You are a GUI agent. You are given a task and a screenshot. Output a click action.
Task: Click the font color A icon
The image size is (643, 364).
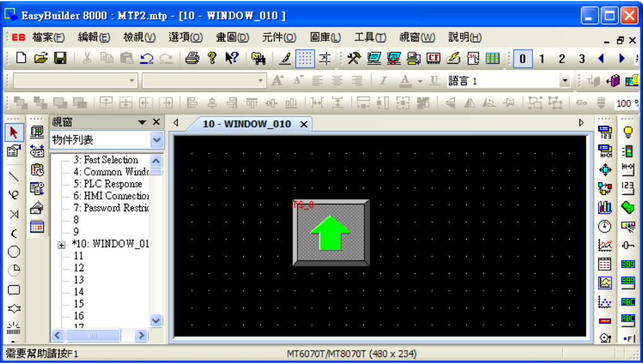[x=405, y=81]
